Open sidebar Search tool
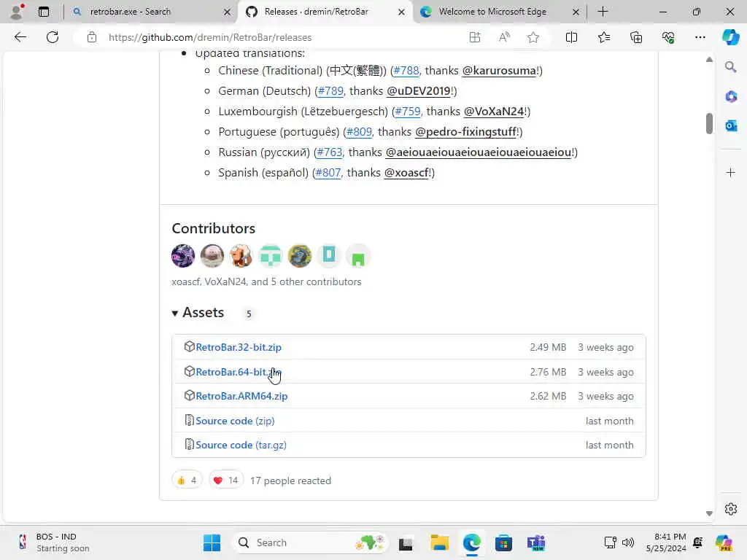 pyautogui.click(x=731, y=67)
